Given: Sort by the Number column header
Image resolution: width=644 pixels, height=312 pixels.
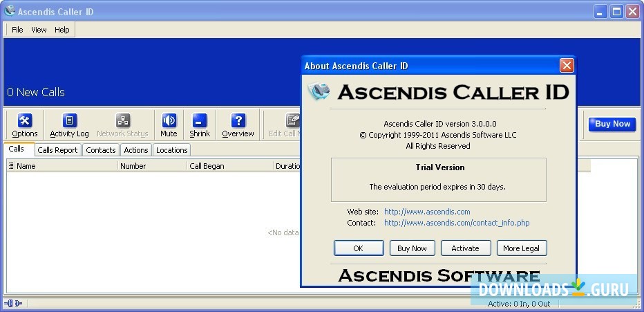Looking at the screenshot, I should pyautogui.click(x=152, y=166).
